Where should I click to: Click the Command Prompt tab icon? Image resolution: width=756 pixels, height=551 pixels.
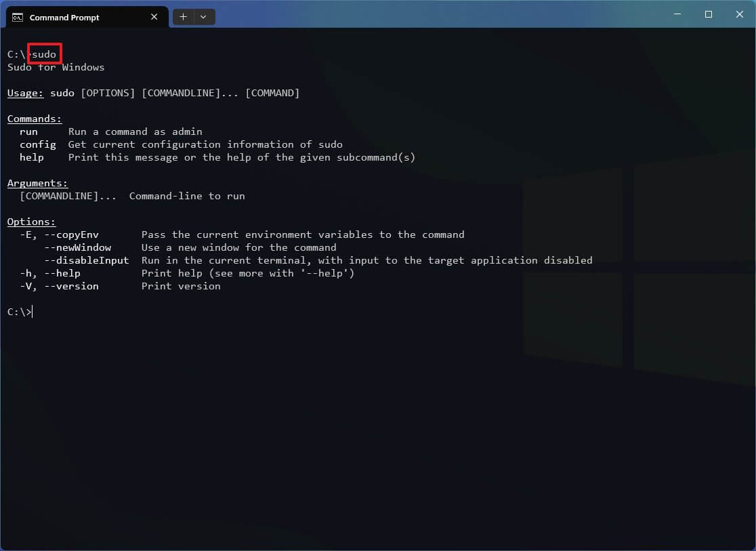point(18,18)
